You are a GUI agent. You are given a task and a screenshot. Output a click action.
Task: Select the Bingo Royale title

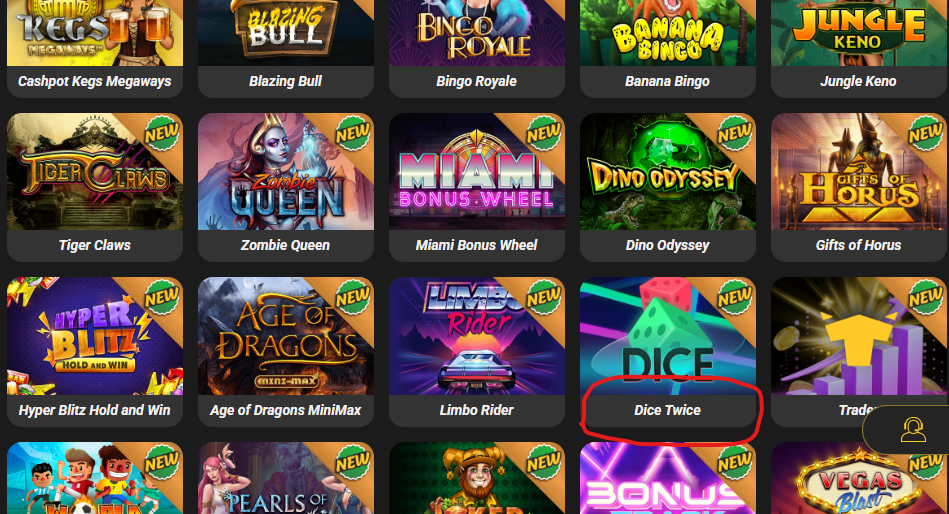(x=476, y=81)
